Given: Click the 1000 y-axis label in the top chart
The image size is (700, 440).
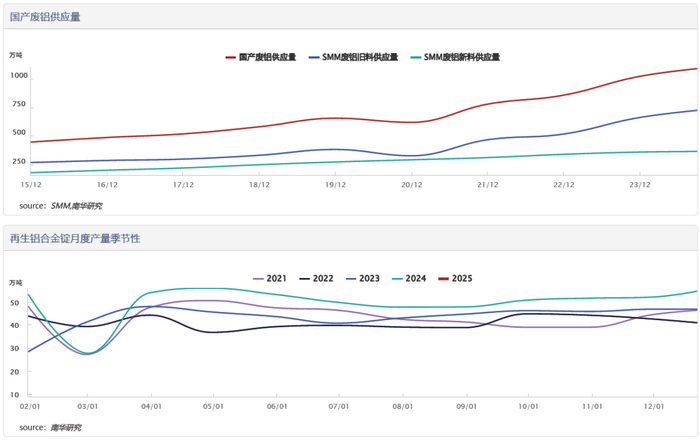Looking at the screenshot, I should (x=20, y=76).
